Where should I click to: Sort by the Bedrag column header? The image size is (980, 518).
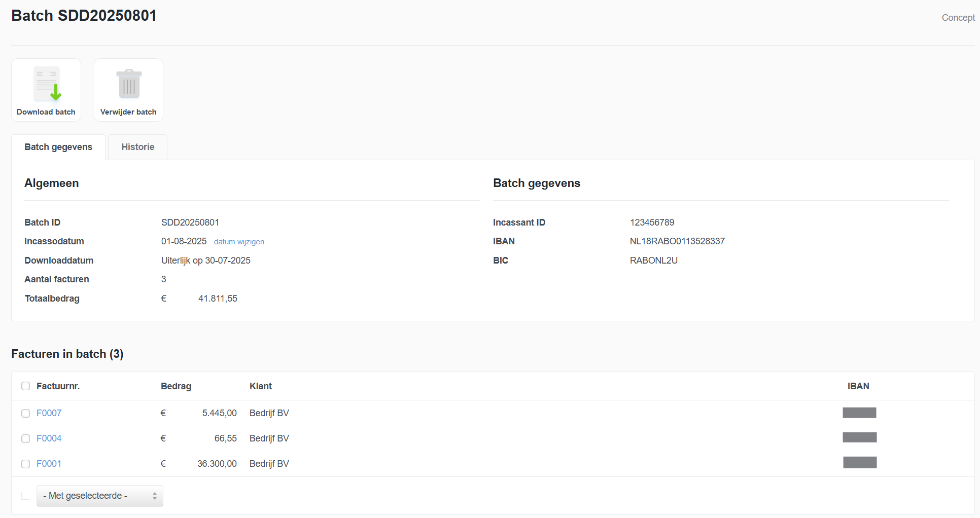[176, 386]
